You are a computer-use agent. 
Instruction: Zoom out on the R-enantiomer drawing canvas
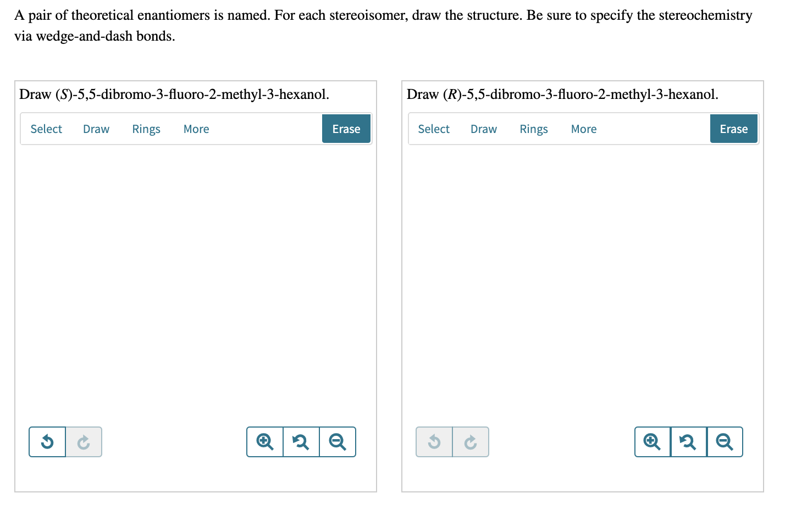[x=725, y=442]
